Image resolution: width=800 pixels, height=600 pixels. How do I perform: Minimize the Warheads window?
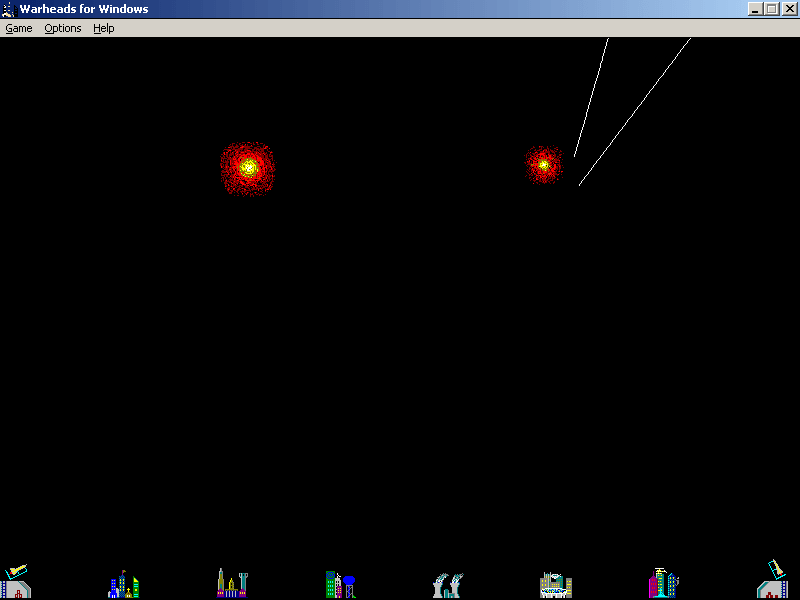coord(755,9)
